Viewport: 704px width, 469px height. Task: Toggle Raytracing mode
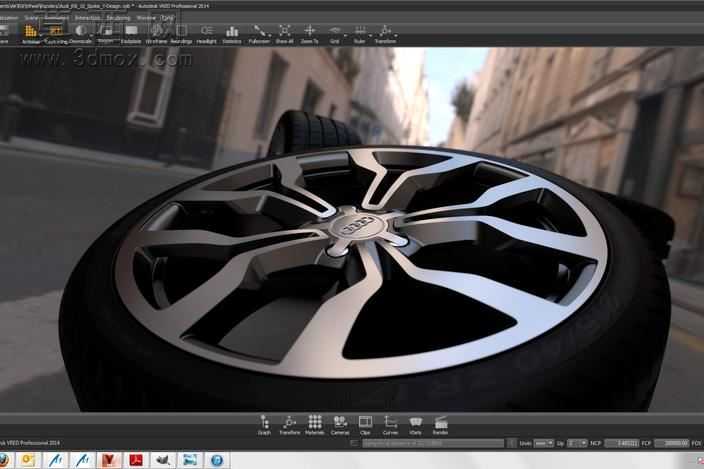coord(56,34)
